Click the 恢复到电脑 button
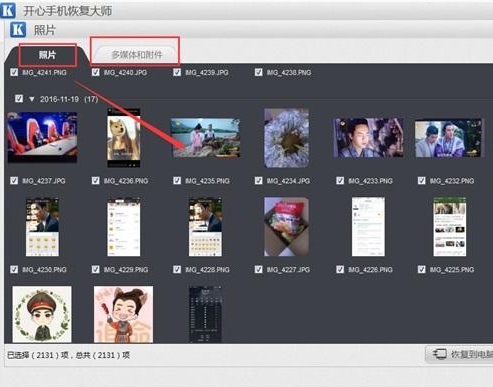Image resolution: width=493 pixels, height=387 pixels. tap(459, 354)
